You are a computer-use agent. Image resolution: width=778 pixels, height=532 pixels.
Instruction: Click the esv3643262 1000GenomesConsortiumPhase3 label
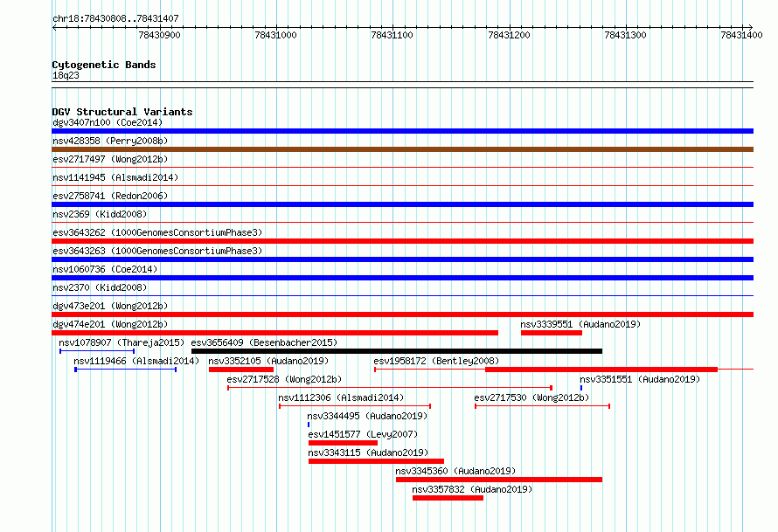click(157, 232)
